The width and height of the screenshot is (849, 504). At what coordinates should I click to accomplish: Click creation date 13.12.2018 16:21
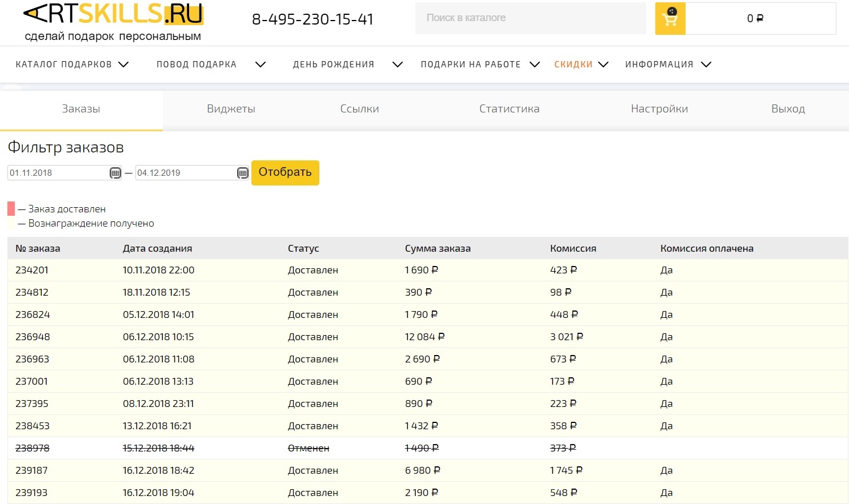pyautogui.click(x=157, y=426)
